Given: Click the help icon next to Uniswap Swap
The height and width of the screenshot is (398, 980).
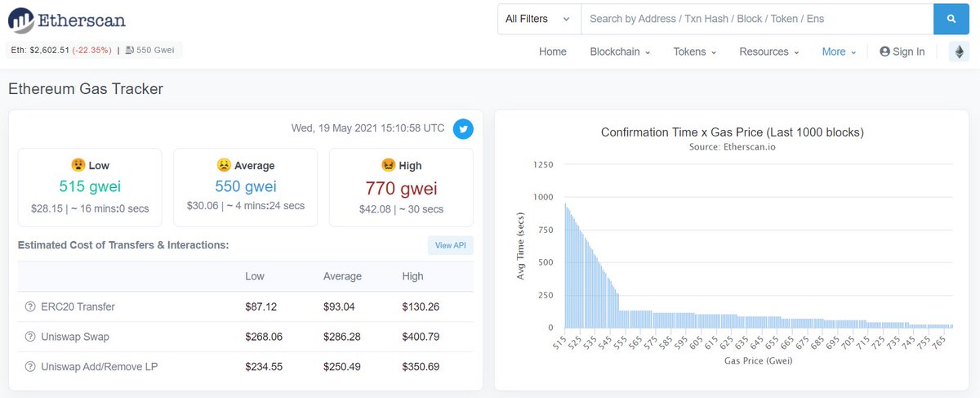Looking at the screenshot, I should [x=30, y=337].
